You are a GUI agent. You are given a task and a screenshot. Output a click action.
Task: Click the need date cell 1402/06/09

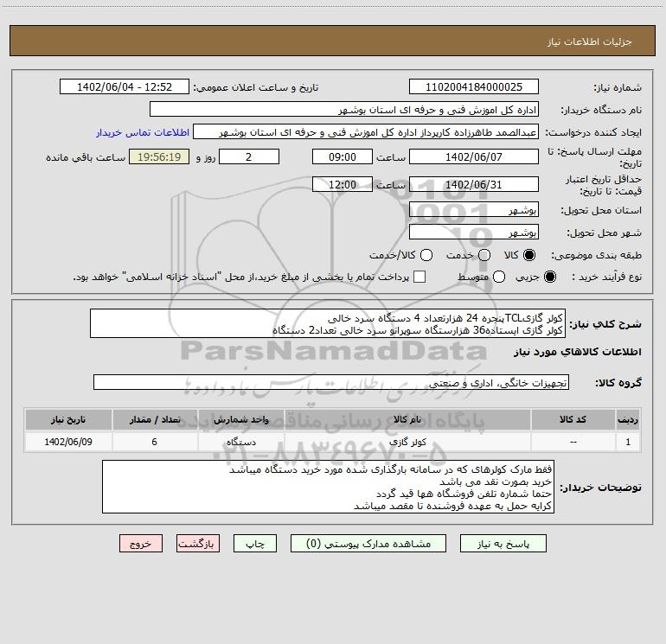tap(68, 442)
